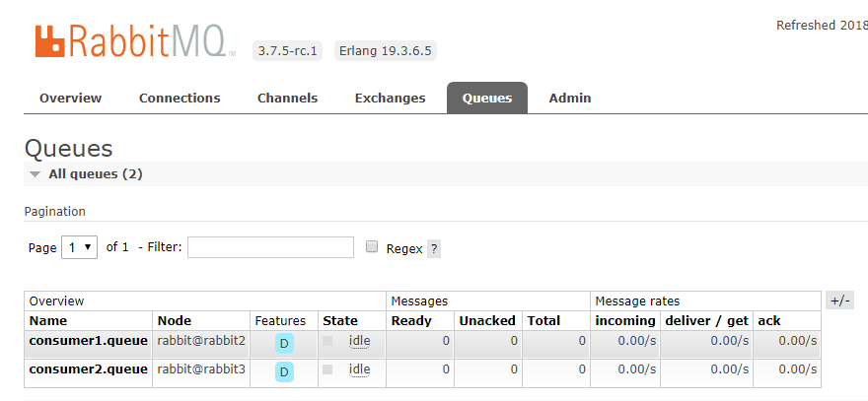Click the state indicator square for consumer2.queue
The height and width of the screenshot is (401, 868).
coord(327,369)
